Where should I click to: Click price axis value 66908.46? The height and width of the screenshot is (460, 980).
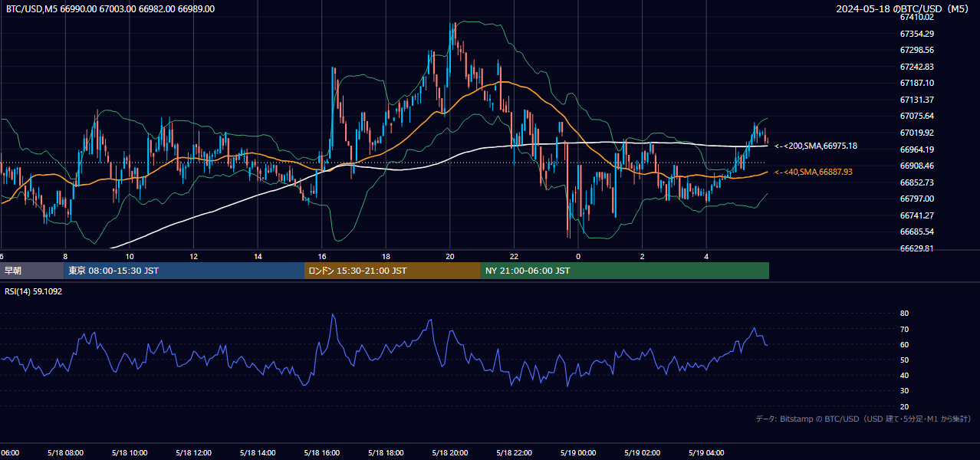coord(917,166)
